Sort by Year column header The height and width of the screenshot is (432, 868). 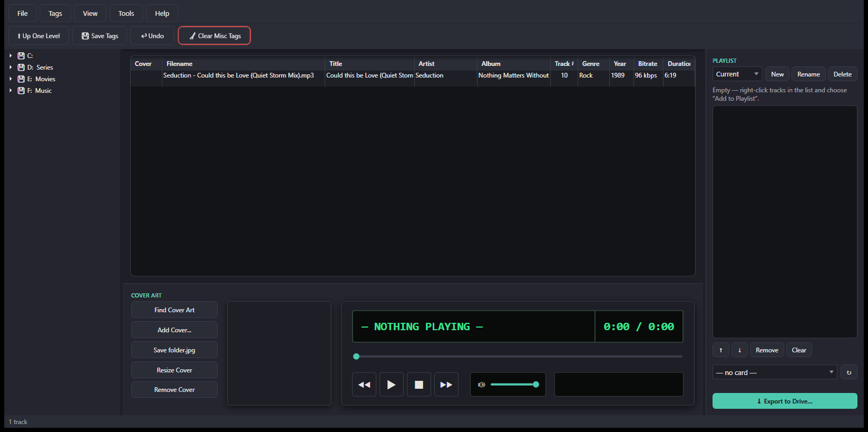[621, 64]
